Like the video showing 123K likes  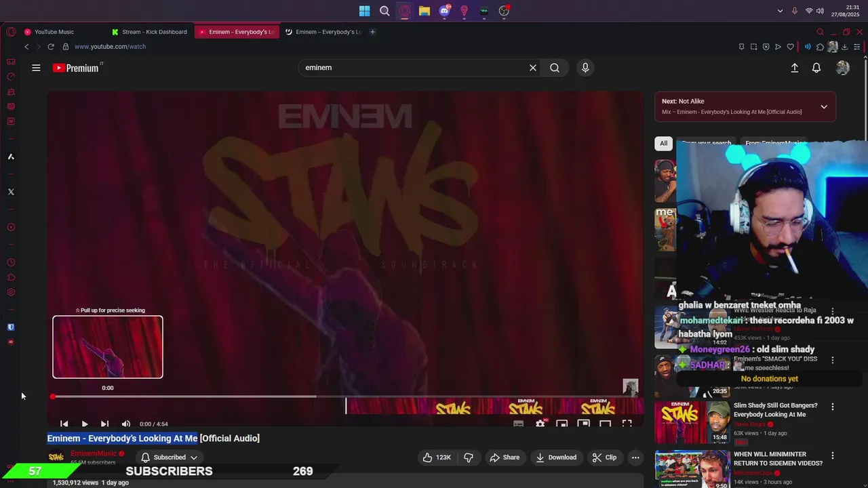(436, 457)
